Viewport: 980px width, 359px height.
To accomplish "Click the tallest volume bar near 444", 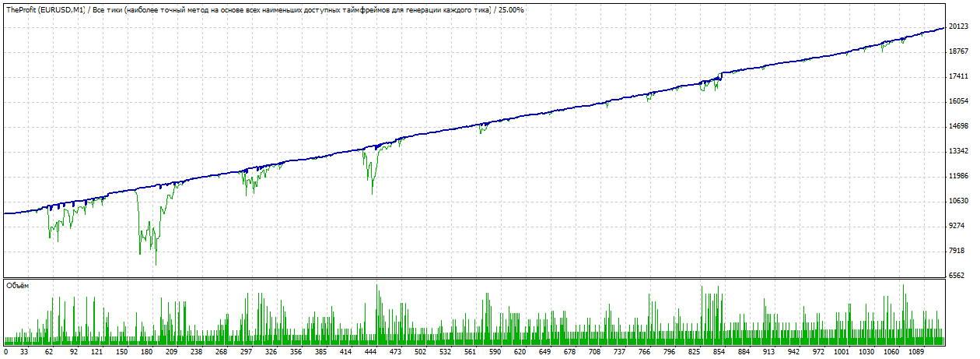I will (377, 287).
